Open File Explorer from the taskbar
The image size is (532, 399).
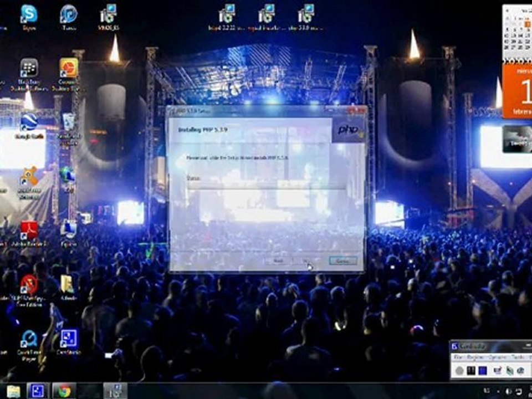click(13, 392)
